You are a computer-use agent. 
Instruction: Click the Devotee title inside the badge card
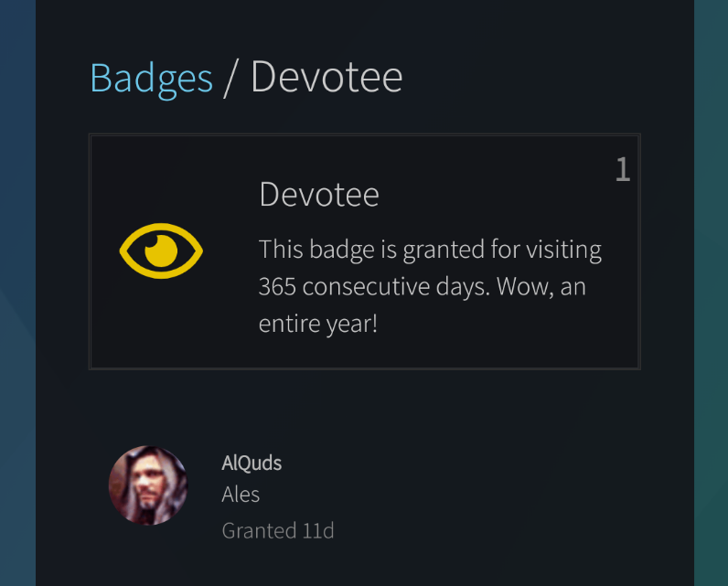[319, 195]
